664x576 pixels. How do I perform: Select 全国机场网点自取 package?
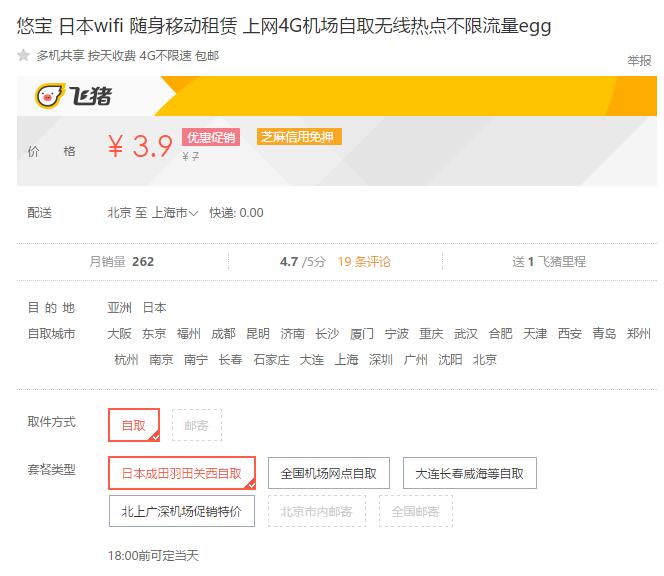tap(329, 473)
